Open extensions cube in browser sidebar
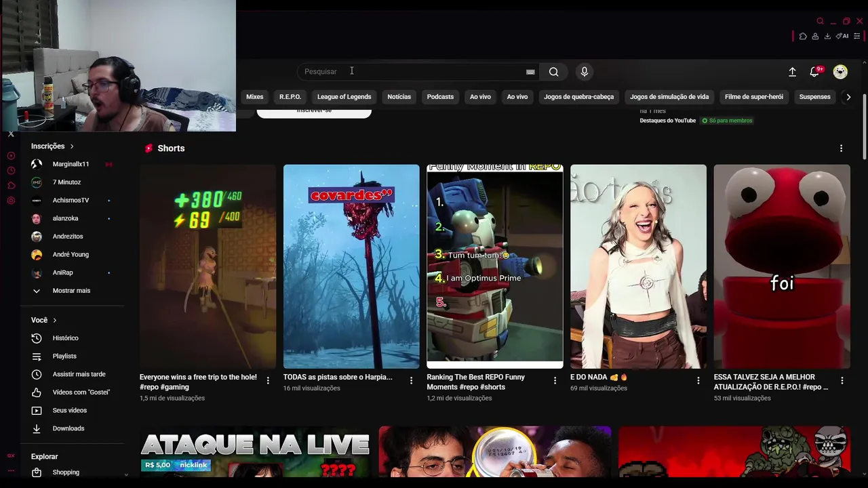 11,186
